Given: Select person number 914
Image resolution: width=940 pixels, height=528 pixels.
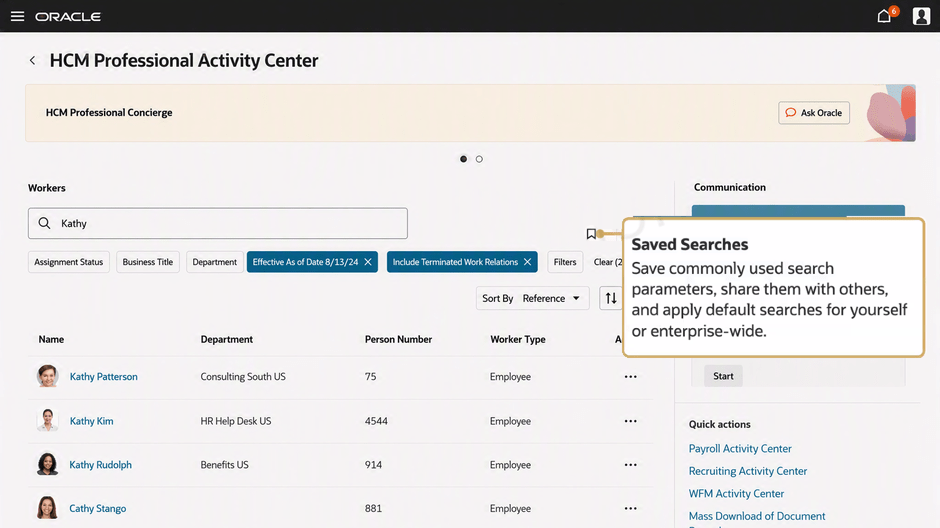Looking at the screenshot, I should coord(373,464).
